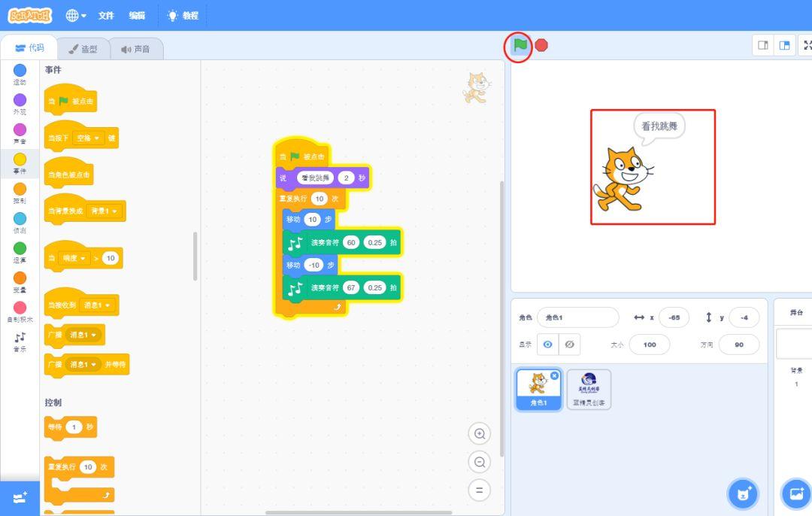
Task: Click the note value 67 field
Action: pos(351,288)
